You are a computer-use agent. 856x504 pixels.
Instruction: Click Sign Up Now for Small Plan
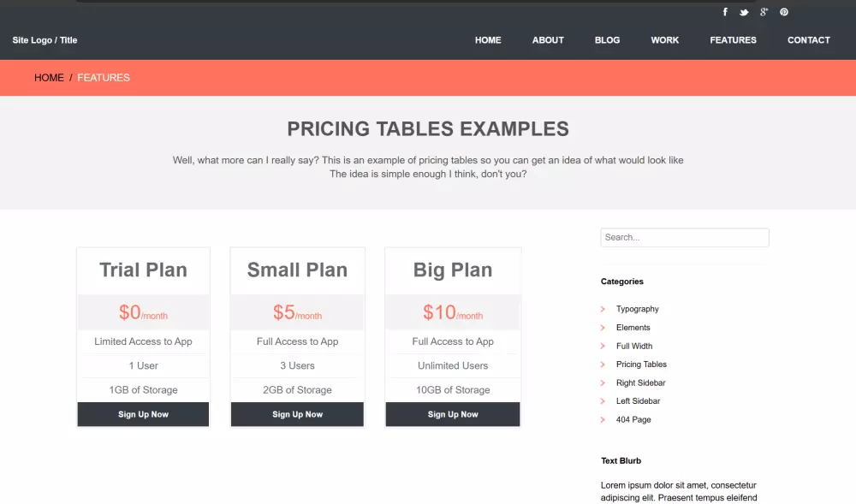tap(297, 414)
